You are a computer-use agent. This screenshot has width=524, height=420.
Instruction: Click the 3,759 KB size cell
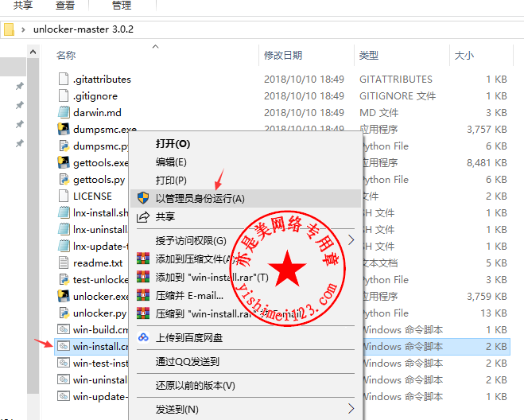point(487,297)
